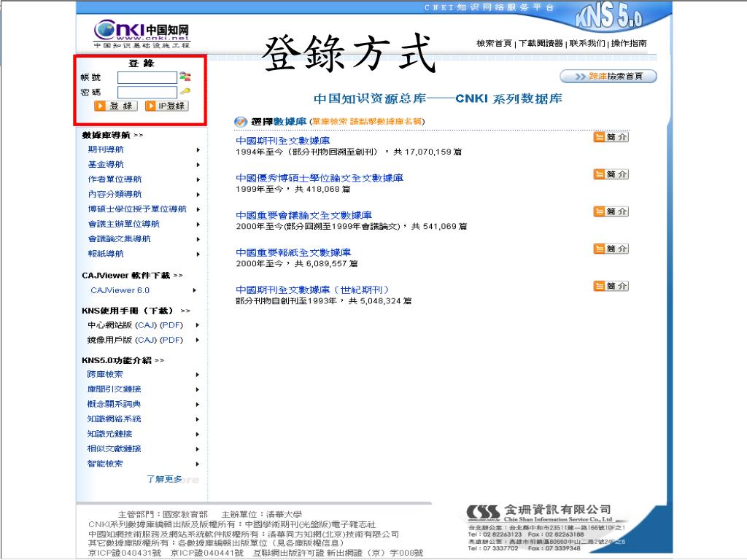Click KNS使用手冊（下載）heading

tap(128, 311)
